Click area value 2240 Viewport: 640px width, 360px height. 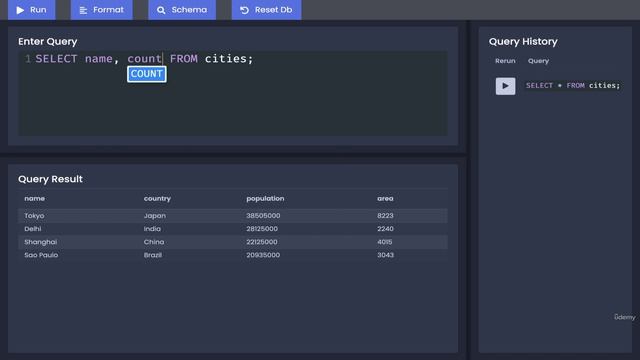pos(385,229)
